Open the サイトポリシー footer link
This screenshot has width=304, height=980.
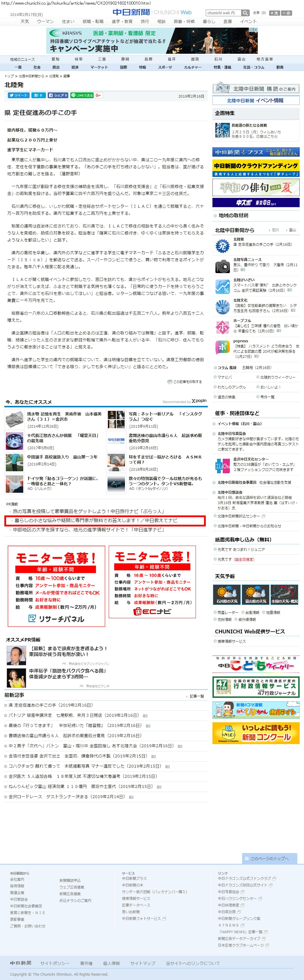tap(55, 963)
